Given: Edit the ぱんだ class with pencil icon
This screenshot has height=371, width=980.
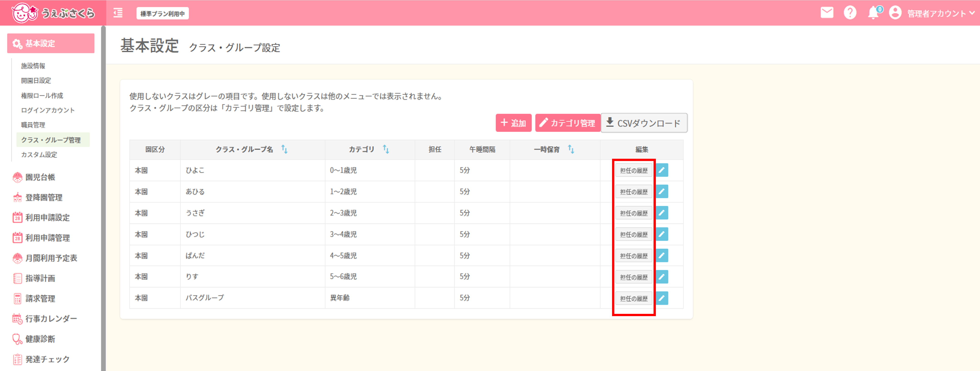Looking at the screenshot, I should pyautogui.click(x=662, y=255).
